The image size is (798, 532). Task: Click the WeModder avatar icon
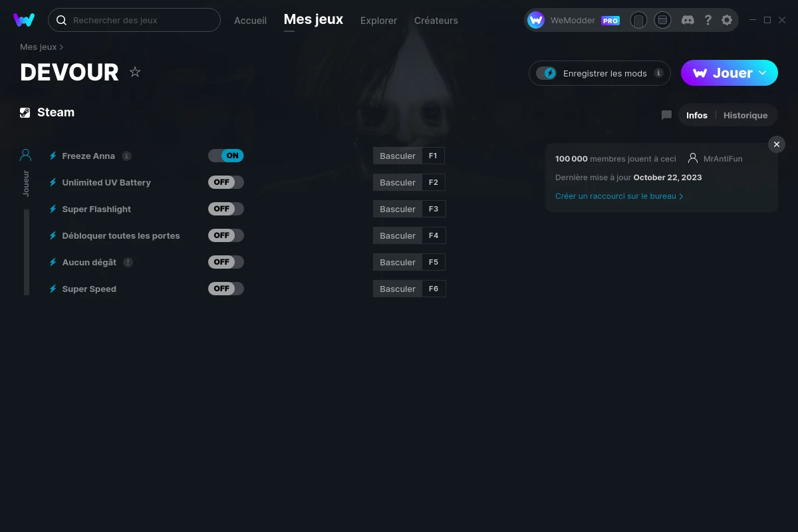click(536, 21)
